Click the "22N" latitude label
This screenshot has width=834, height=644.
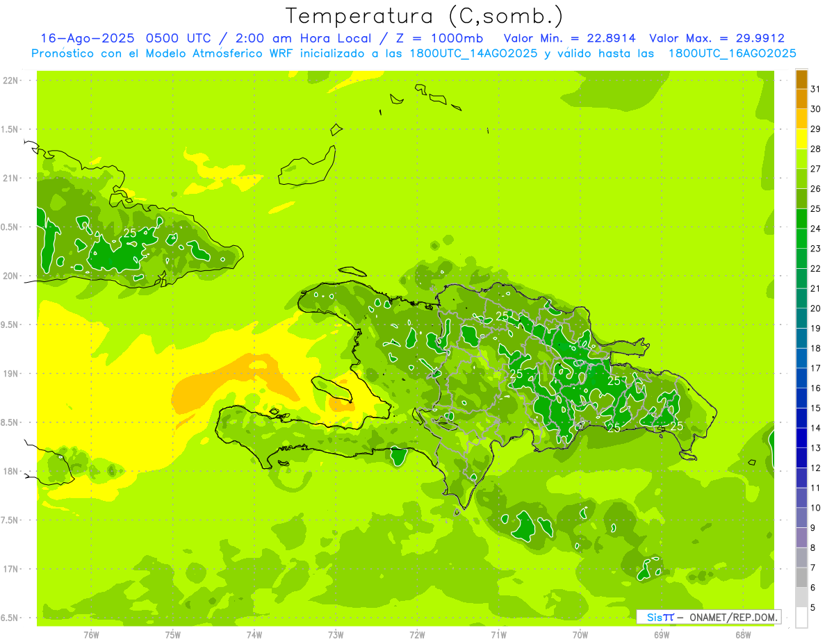(x=11, y=81)
